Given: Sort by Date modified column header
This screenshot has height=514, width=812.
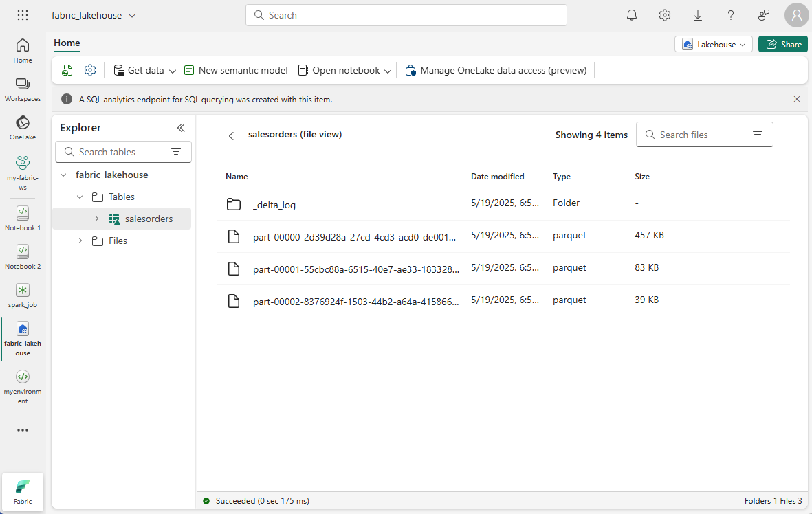Looking at the screenshot, I should [497, 177].
